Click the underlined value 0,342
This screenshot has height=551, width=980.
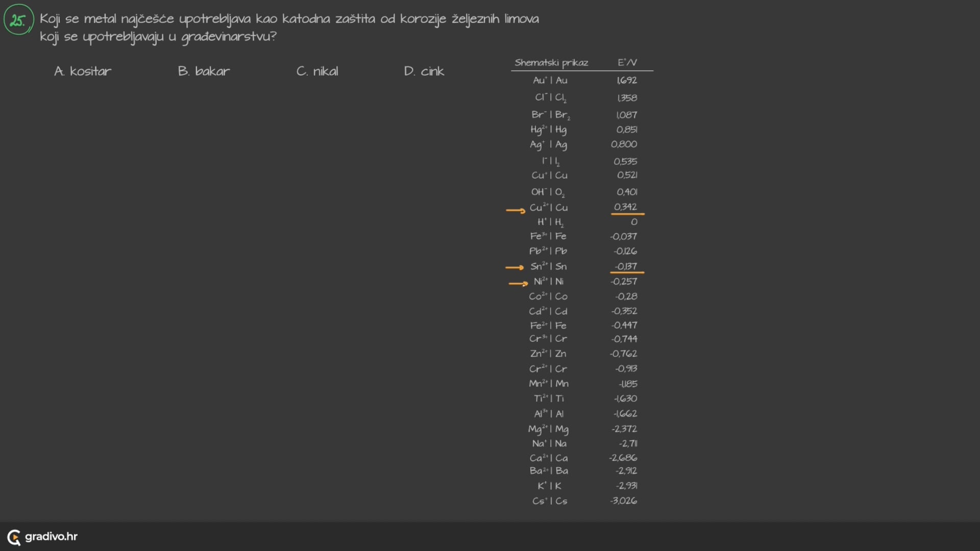(x=626, y=207)
